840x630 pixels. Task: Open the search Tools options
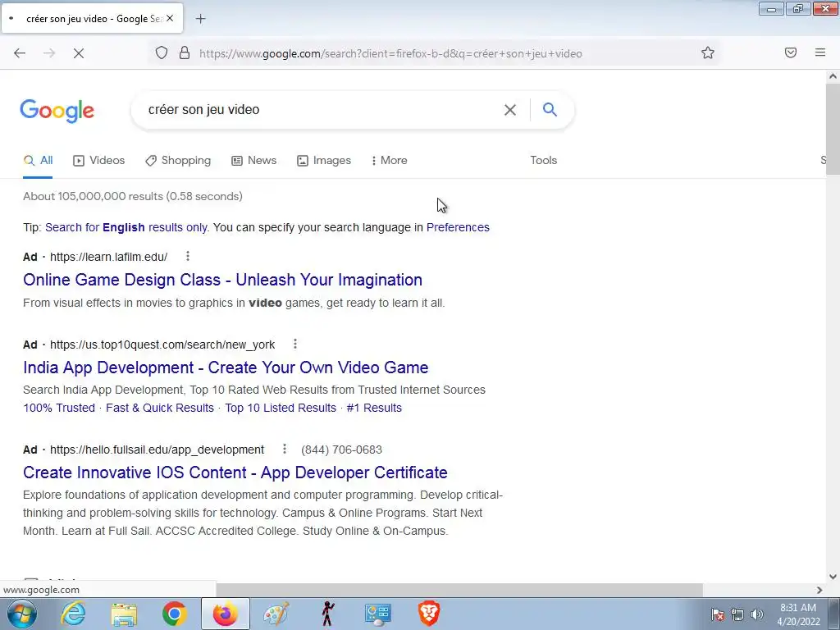[x=544, y=160]
